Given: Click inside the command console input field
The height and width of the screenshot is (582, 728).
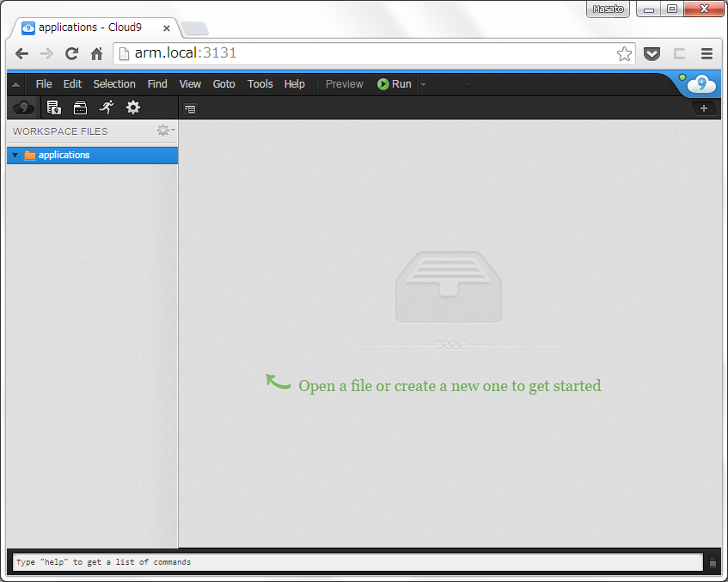Looking at the screenshot, I should (x=344, y=561).
